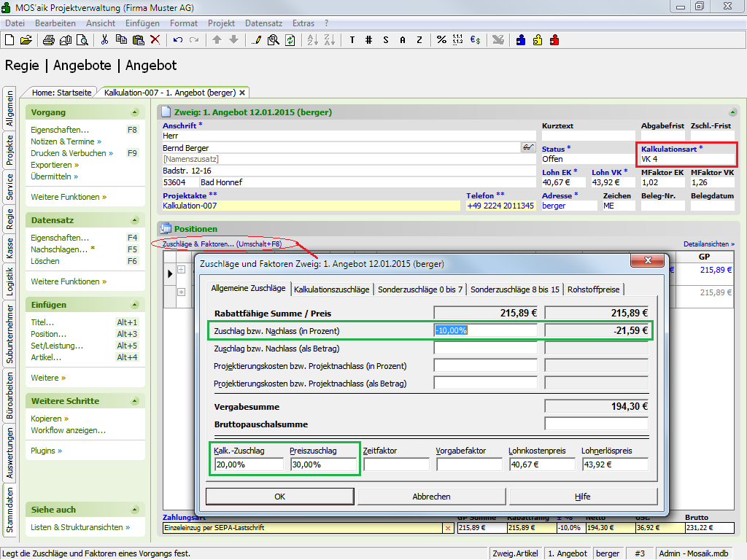Click the scissors cut icon
Image resolution: width=747 pixels, height=560 pixels.
tap(104, 40)
